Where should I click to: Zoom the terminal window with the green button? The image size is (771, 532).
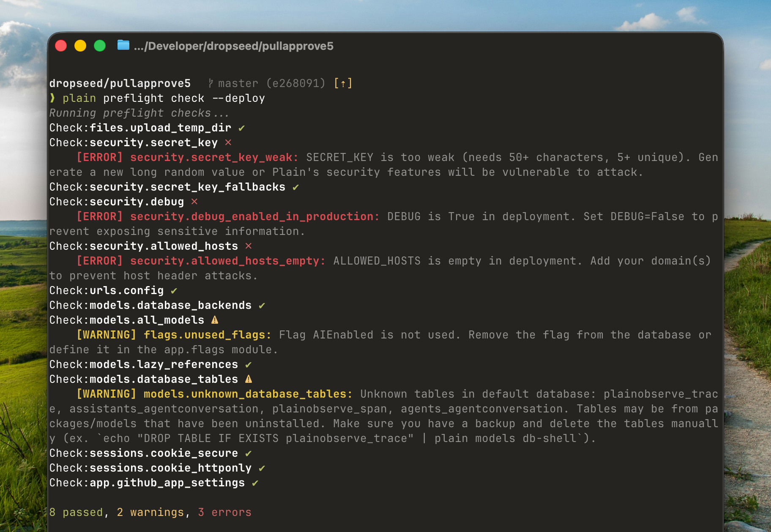(x=100, y=46)
